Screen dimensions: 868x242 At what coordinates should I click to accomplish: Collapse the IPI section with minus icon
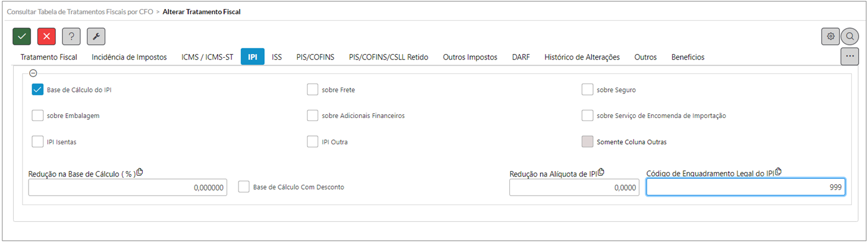[33, 73]
